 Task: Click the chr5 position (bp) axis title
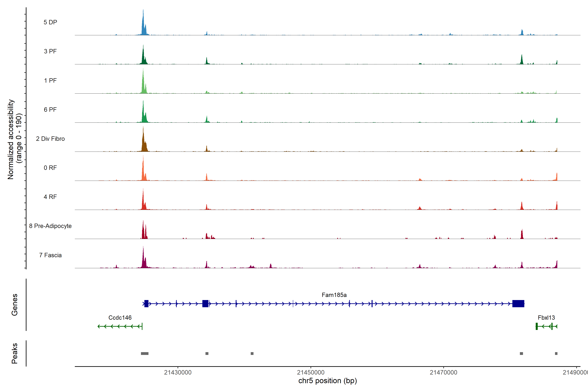pyautogui.click(x=327, y=381)
